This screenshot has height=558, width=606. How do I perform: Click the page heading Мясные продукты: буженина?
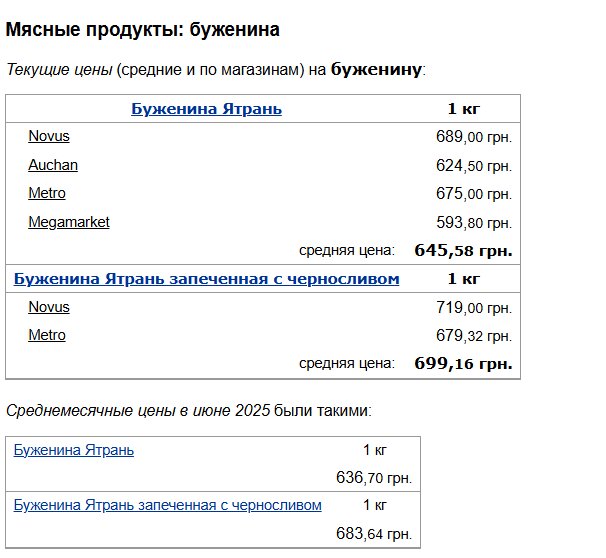tap(143, 29)
